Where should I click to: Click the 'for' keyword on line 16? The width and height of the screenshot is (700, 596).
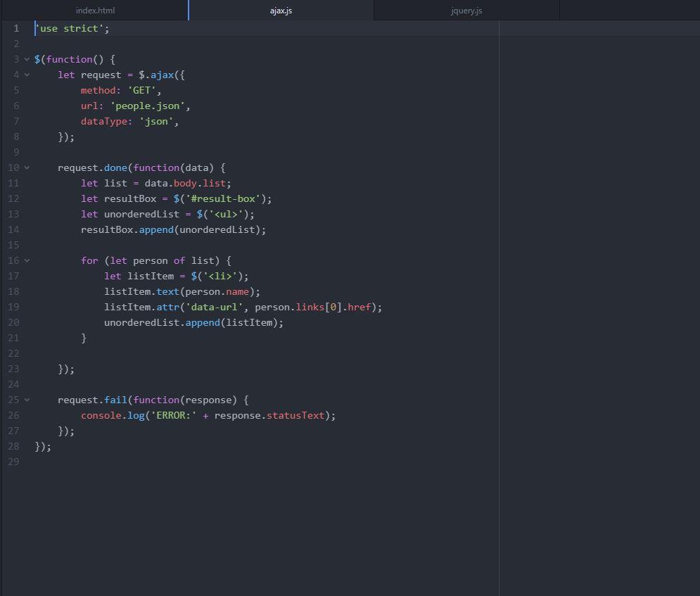coord(89,261)
